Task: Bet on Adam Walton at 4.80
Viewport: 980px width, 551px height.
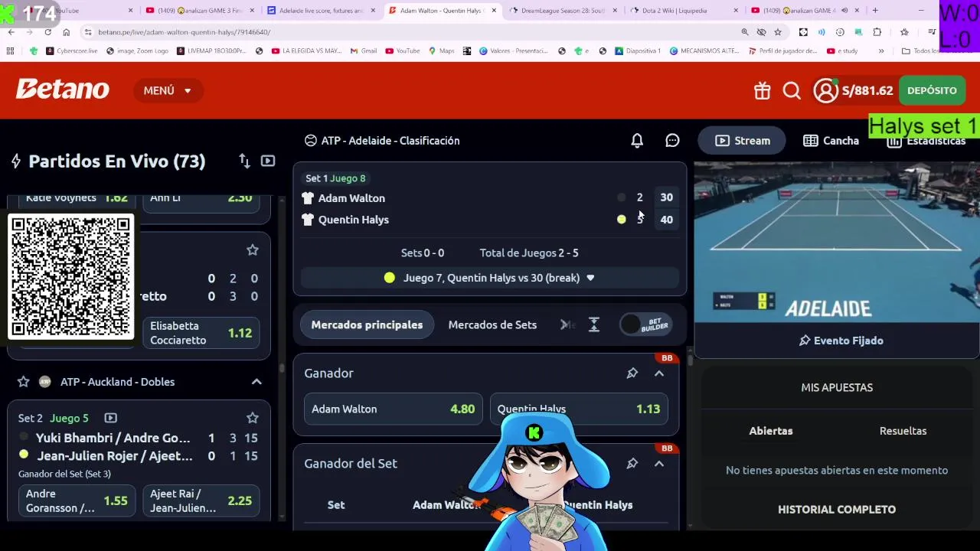Action: pos(394,409)
